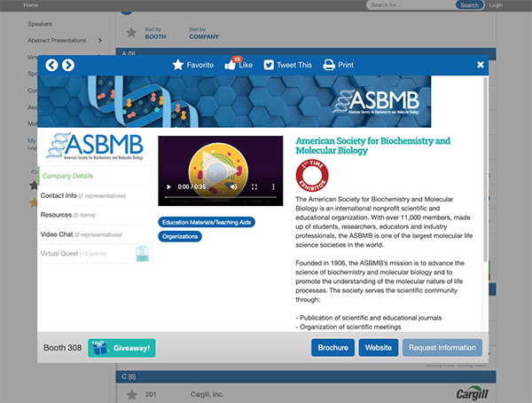The width and height of the screenshot is (532, 403).
Task: Open Abstract Presentations menu item
Action: click(57, 41)
